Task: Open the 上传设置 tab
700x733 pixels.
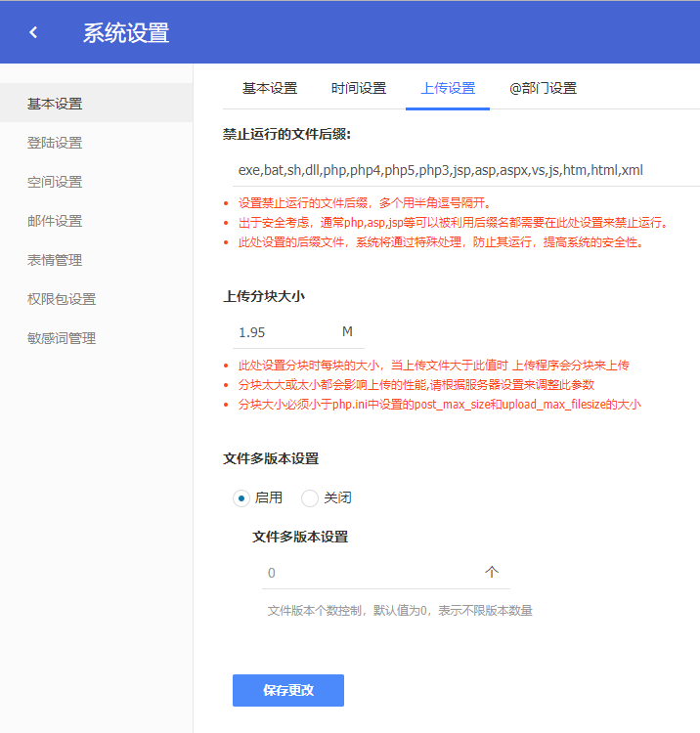Action: tap(448, 88)
